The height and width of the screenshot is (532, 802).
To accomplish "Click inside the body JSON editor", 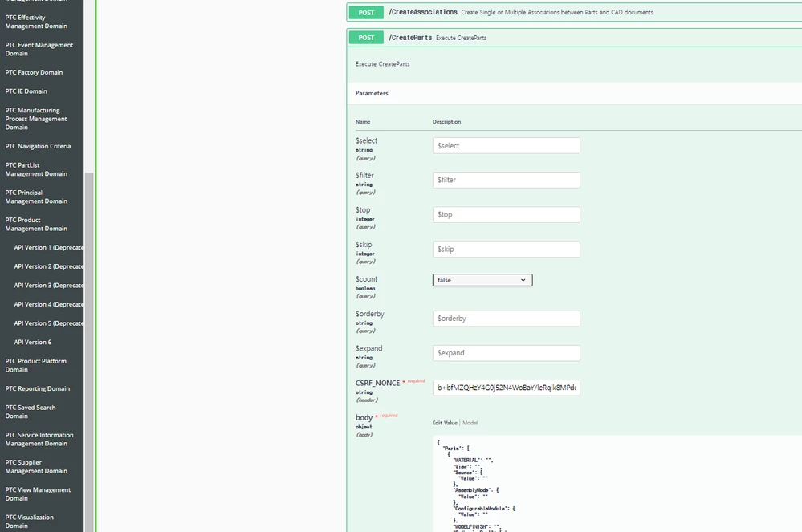I will click(617, 483).
